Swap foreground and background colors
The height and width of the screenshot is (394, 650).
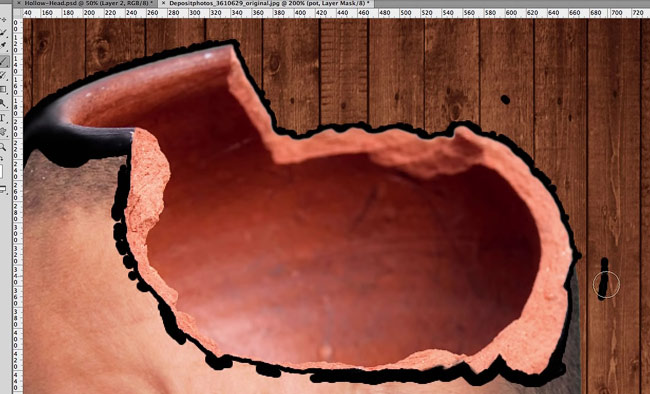(x=2, y=159)
